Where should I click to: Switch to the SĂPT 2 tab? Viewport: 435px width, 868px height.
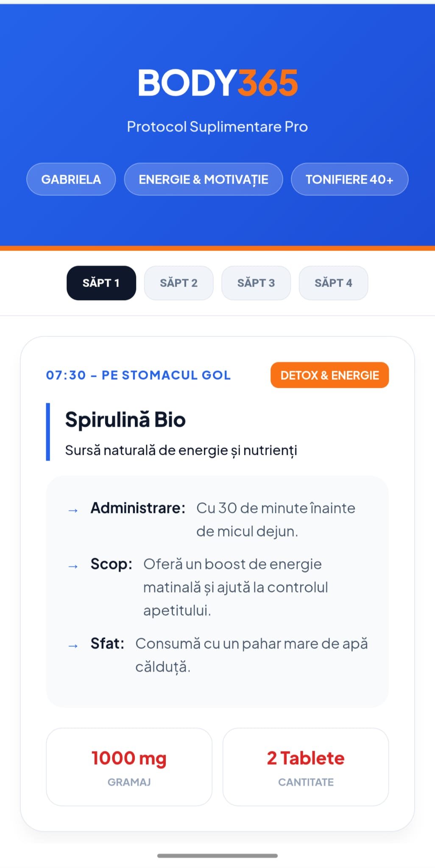tap(178, 283)
